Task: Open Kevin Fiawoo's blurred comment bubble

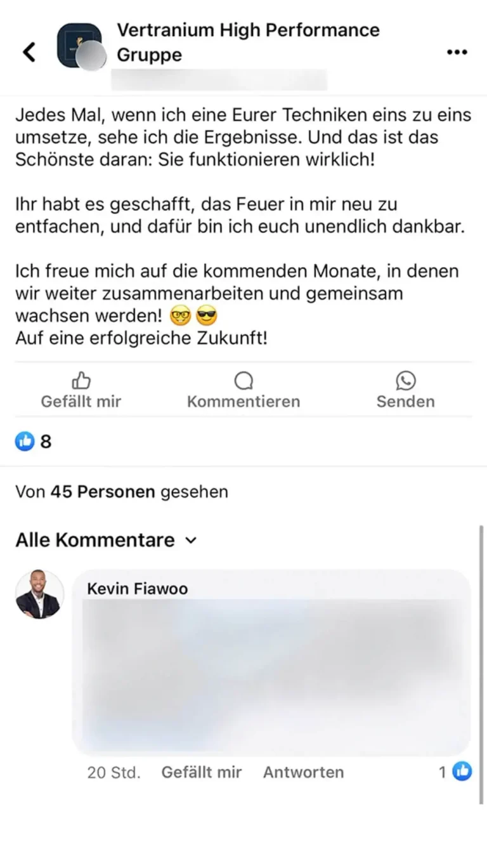Action: pyautogui.click(x=272, y=662)
